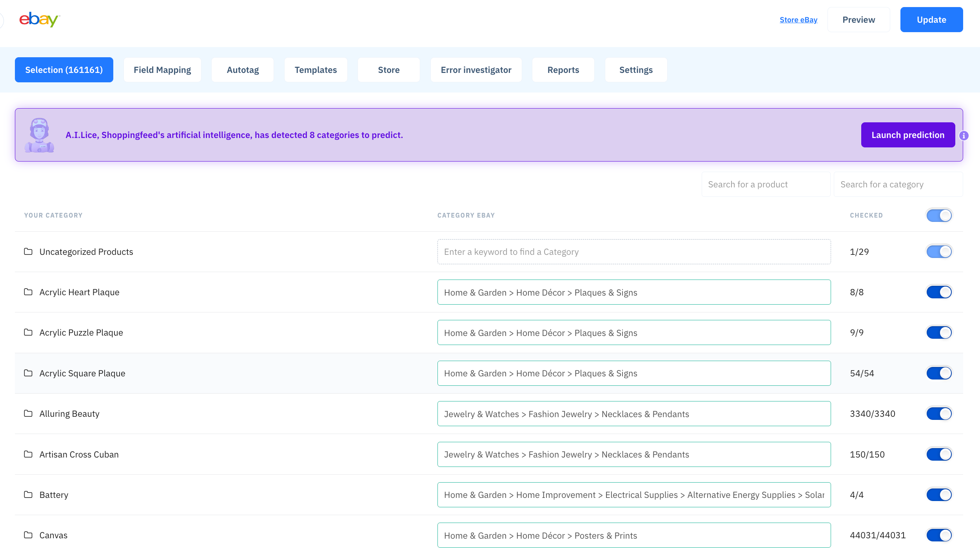Viewport: 980px width, 552px height.
Task: Click the Search for a product field
Action: (765, 184)
